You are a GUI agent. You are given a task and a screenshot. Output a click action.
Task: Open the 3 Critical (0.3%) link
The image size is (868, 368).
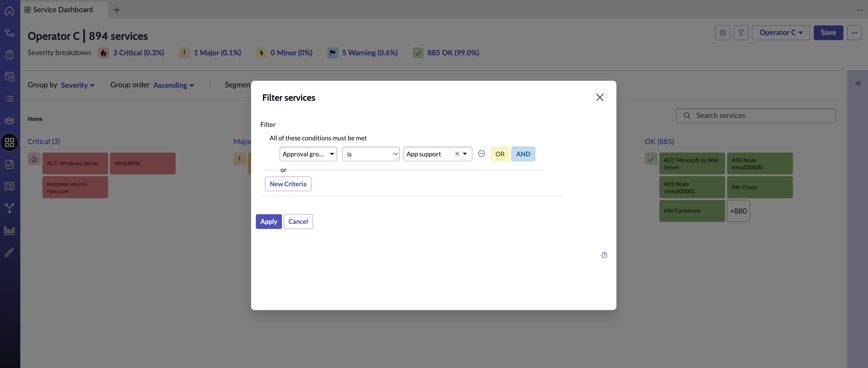click(x=139, y=53)
